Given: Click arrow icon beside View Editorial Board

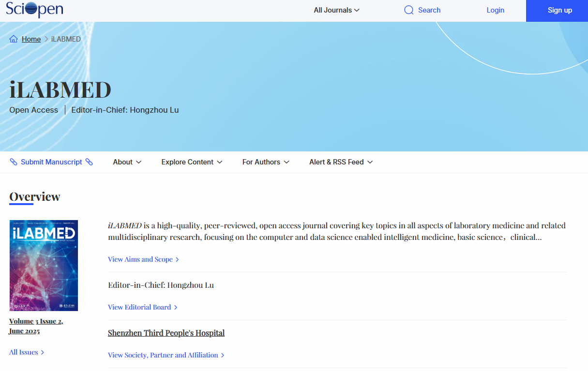Looking at the screenshot, I should tap(176, 308).
